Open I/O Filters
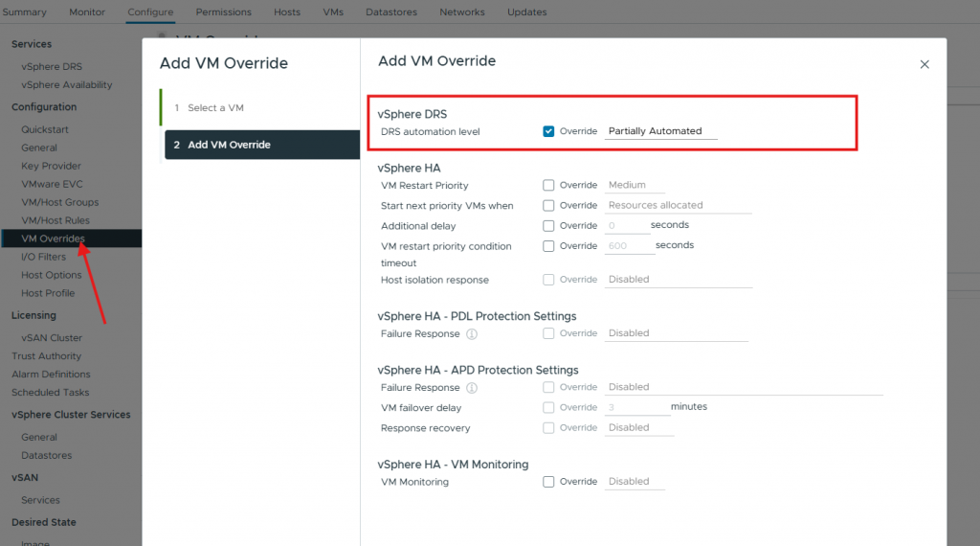The width and height of the screenshot is (980, 546). [x=43, y=257]
